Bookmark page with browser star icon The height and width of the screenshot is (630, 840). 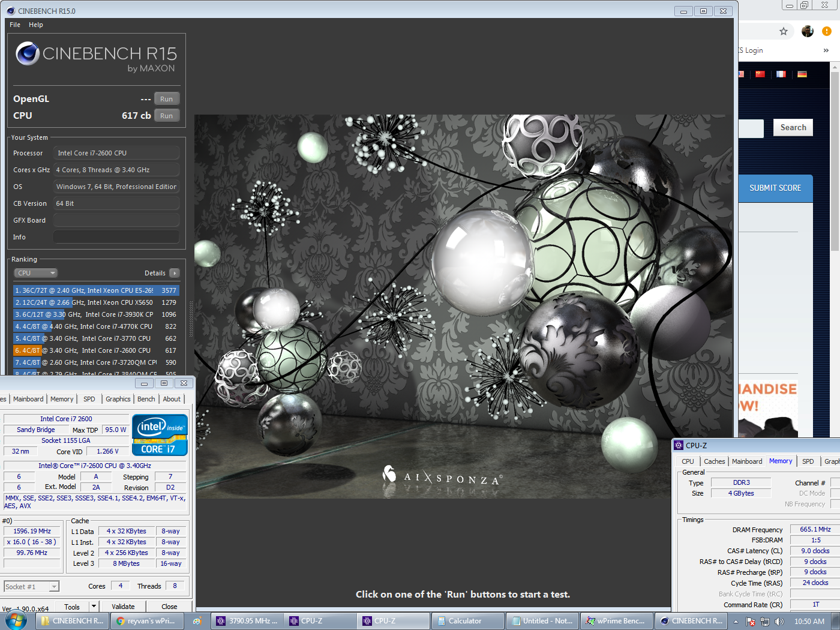(x=784, y=31)
